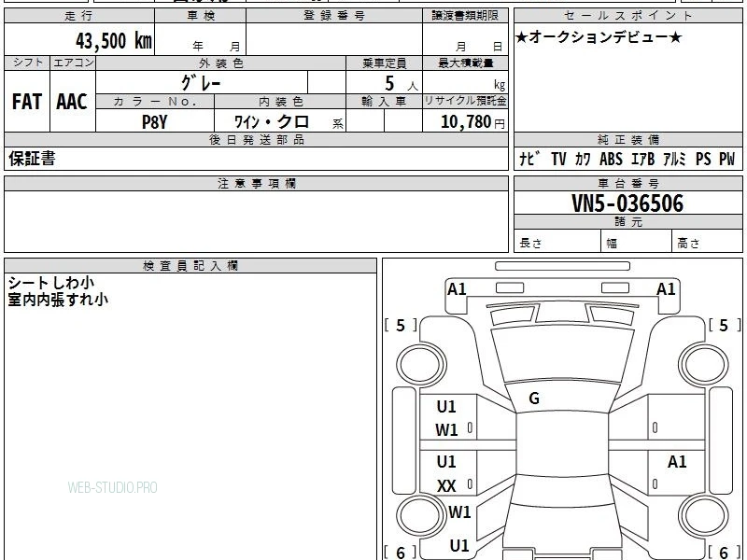Click the 純正装備 section header
Image resolution: width=747 pixels, height=560 pixels.
tap(627, 139)
